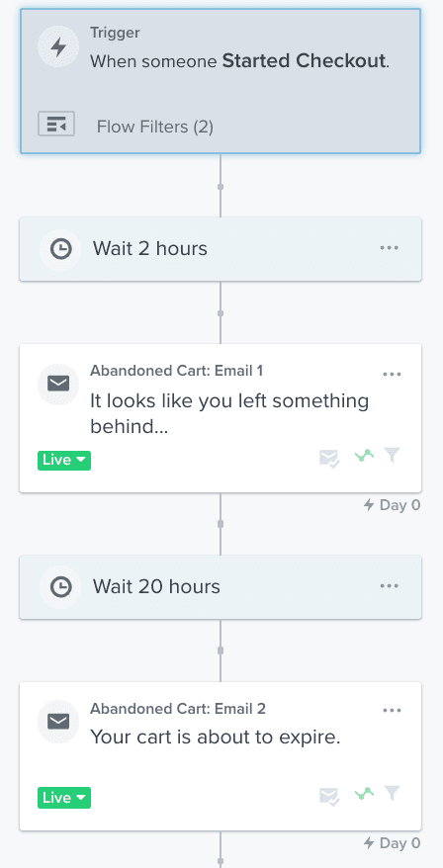Open the Email 1 three-dot menu
Screen dimensions: 443x868
click(392, 375)
